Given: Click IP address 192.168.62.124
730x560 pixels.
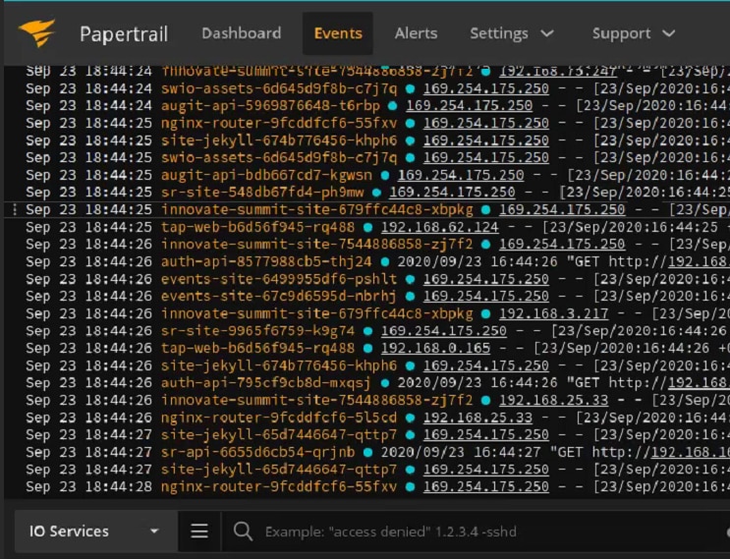Looking at the screenshot, I should pos(439,227).
